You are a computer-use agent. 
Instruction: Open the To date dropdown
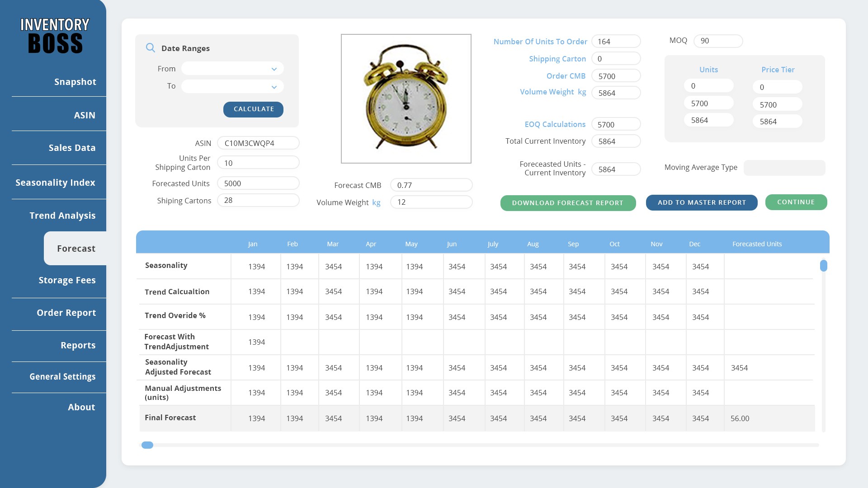[232, 86]
